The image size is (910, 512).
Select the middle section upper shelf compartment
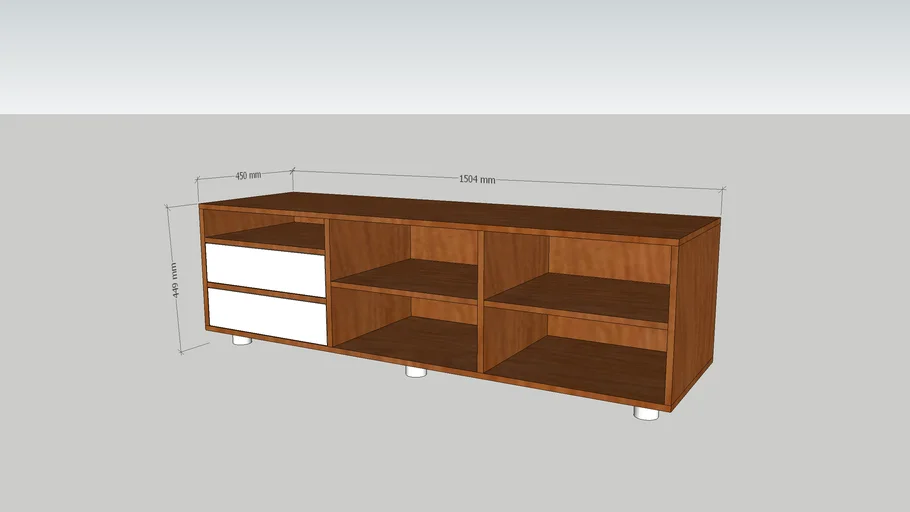click(x=405, y=250)
